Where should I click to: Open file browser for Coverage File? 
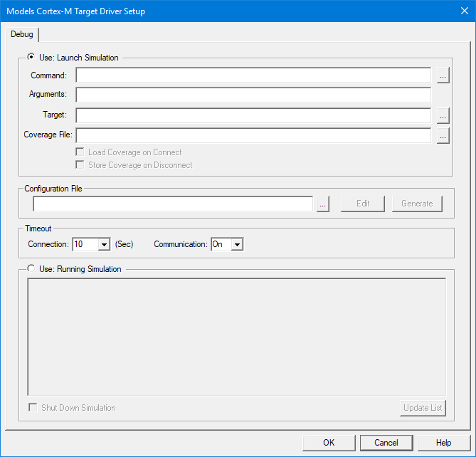(x=443, y=135)
